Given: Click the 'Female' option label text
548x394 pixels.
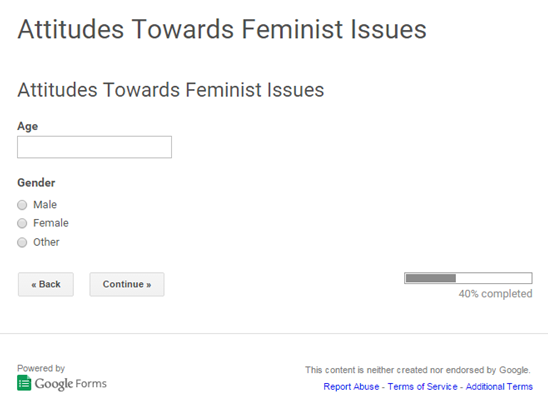Looking at the screenshot, I should point(51,223).
